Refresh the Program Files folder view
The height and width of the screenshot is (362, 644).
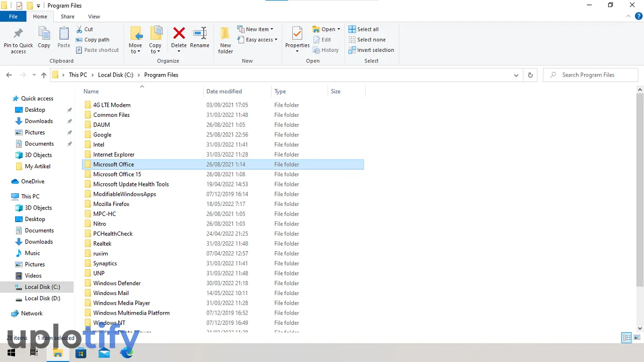tap(530, 75)
